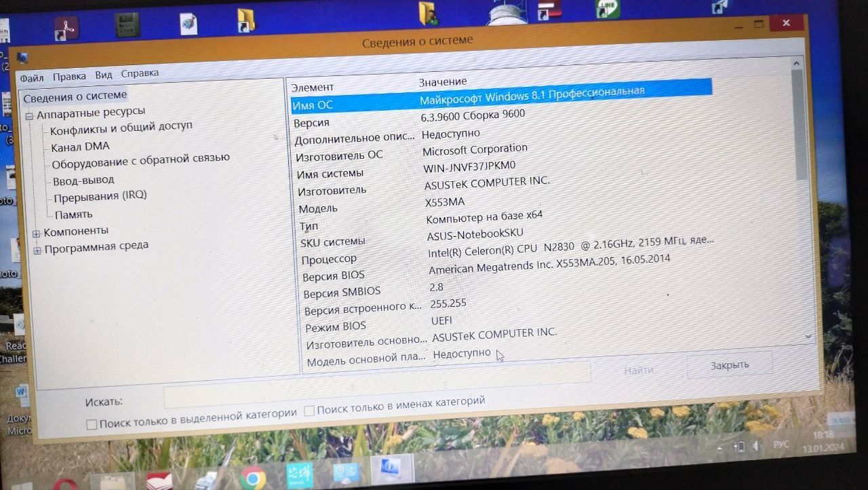Collapse the Аппаратные ресурсы tree node
The width and height of the screenshot is (868, 490).
click(29, 116)
